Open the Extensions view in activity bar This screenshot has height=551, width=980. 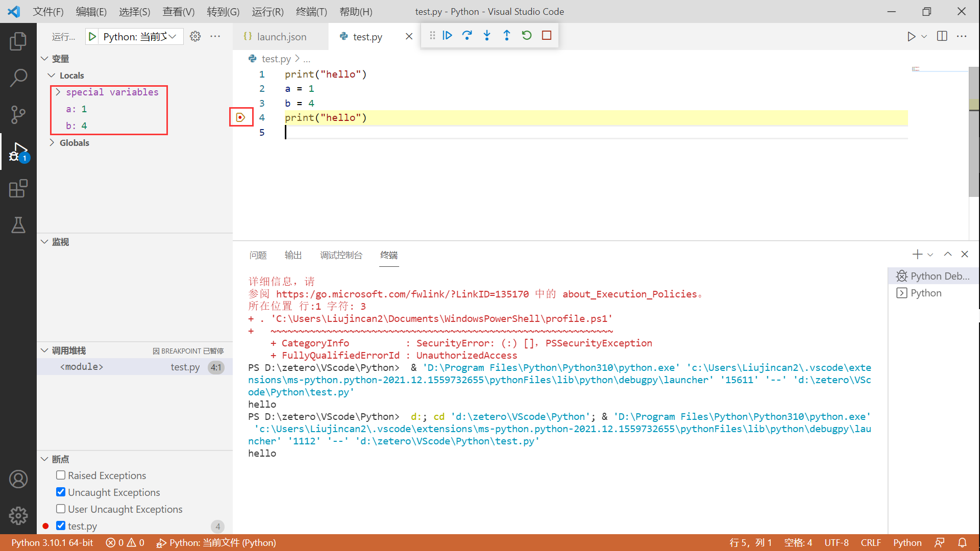18,188
